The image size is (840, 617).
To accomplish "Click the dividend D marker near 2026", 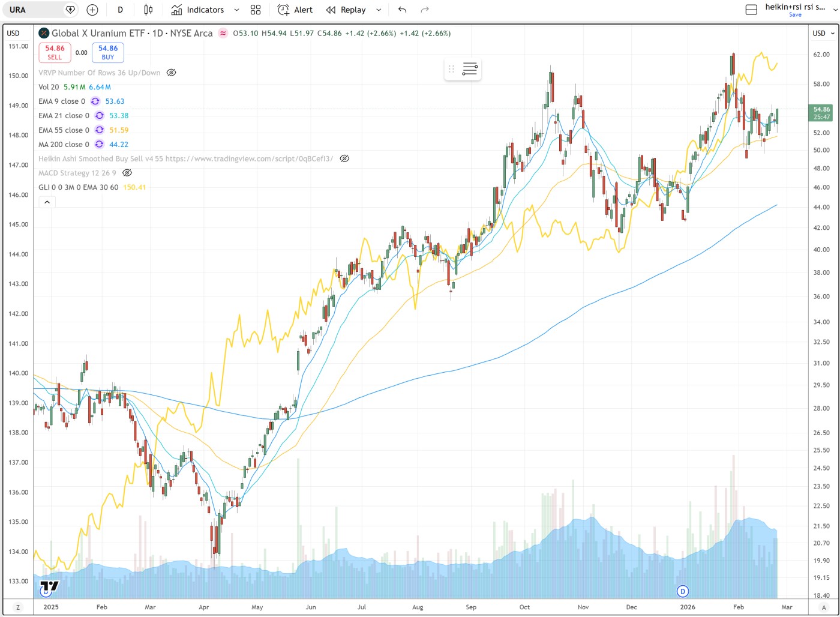I will (682, 591).
